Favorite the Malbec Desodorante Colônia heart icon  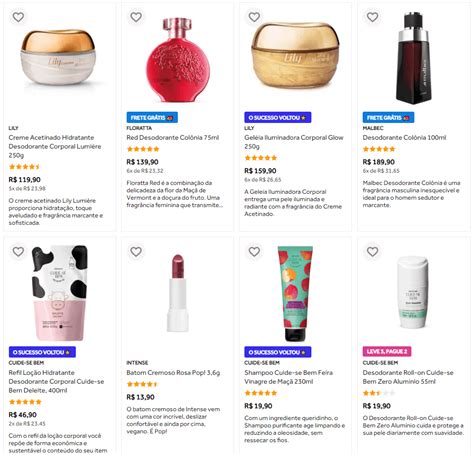coord(372,17)
